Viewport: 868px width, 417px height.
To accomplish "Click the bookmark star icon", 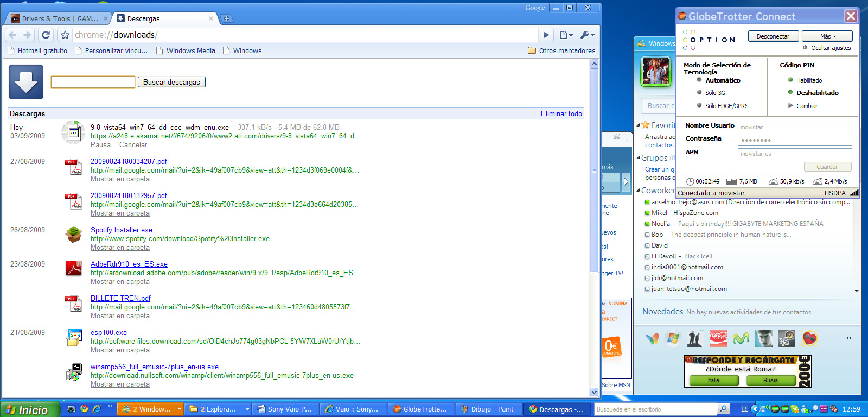I will [x=65, y=35].
